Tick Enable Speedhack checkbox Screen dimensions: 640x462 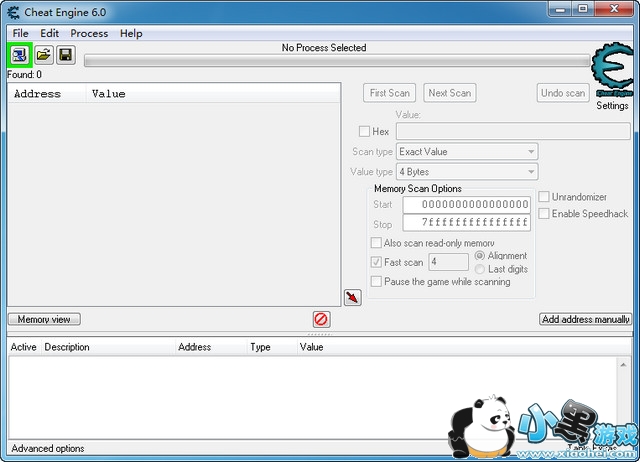pyautogui.click(x=544, y=213)
